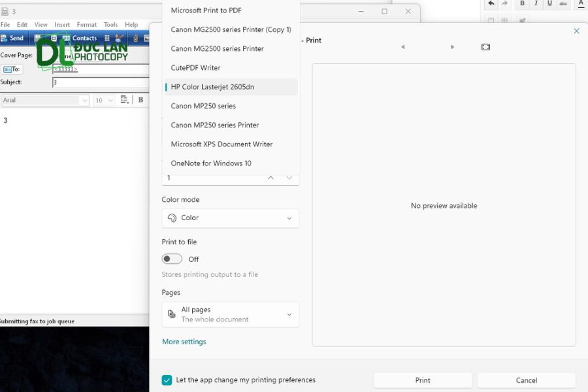Click the Send button in the fax window

pos(12,38)
